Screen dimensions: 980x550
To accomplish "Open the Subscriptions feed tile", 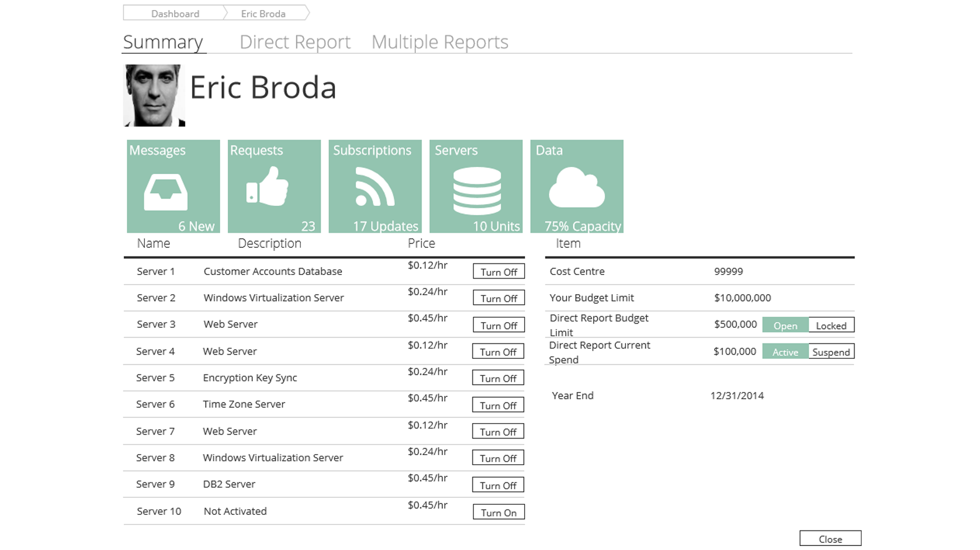I will click(375, 186).
